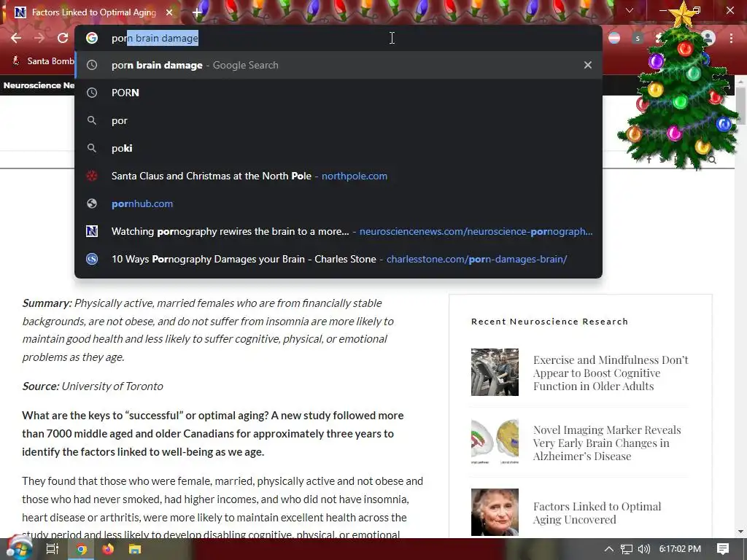Viewport: 747px width, 560px height.
Task: Click the Neuroscience News site logo
Action: (39, 85)
